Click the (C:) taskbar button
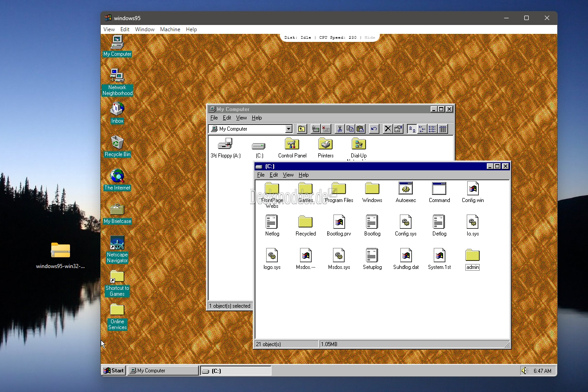The height and width of the screenshot is (392, 588). (236, 371)
